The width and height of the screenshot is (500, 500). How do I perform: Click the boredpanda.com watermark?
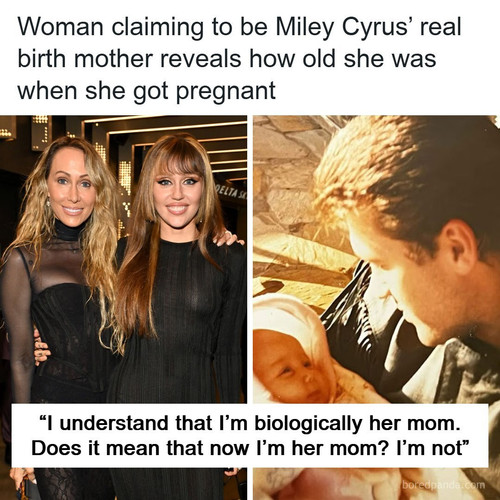pos(443,485)
